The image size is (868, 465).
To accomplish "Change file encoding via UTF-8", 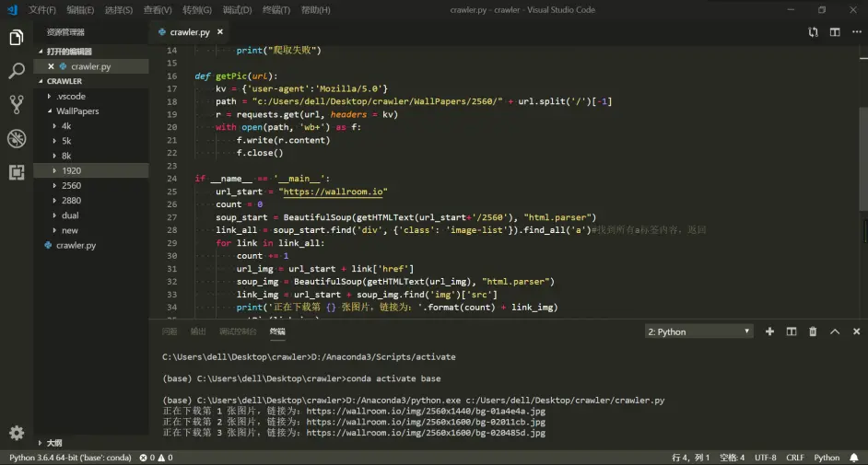I will pyautogui.click(x=765, y=458).
